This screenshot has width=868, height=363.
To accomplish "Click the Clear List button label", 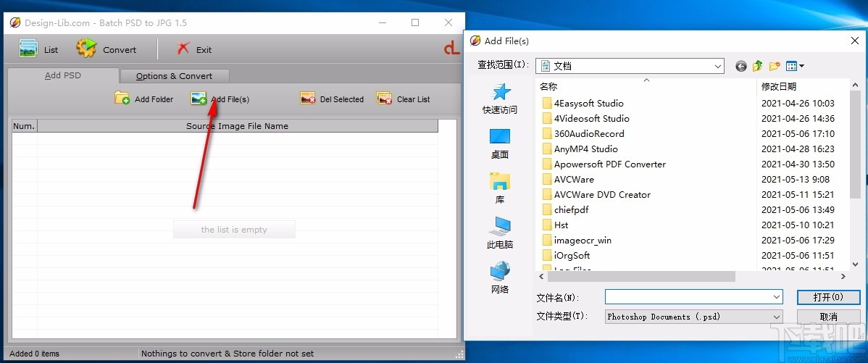I will [414, 99].
